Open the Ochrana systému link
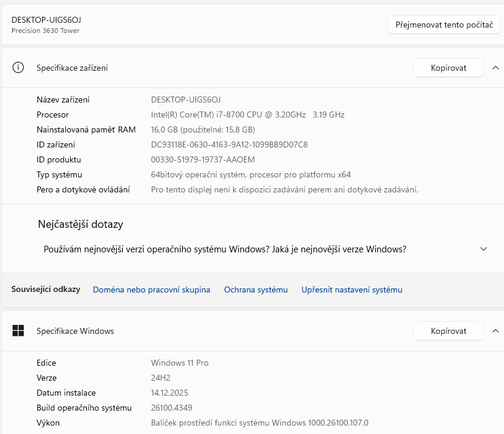Viewport: 504px width, 434px height. 256,290
